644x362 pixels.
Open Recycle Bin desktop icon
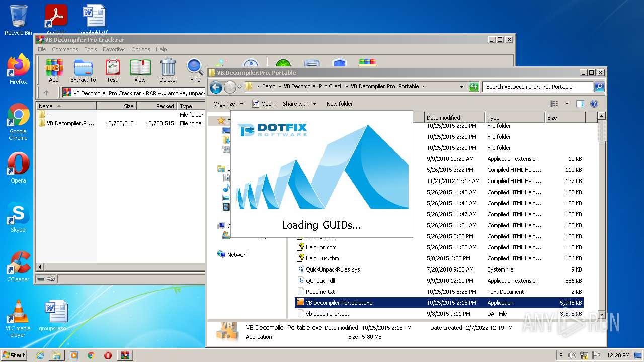coord(18,20)
